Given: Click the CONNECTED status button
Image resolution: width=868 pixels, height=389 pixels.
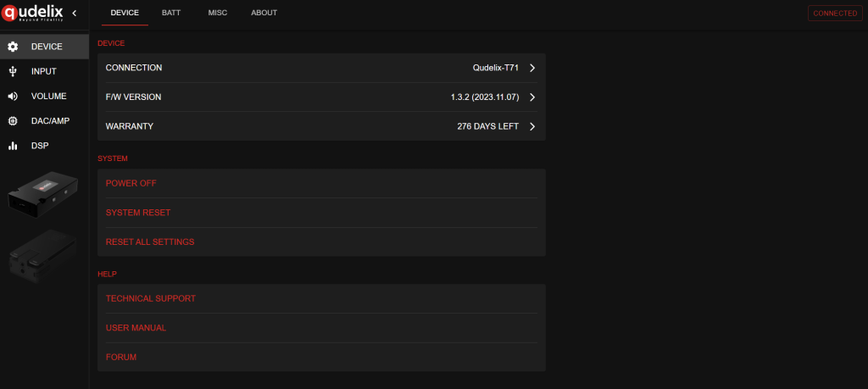Looking at the screenshot, I should (835, 14).
